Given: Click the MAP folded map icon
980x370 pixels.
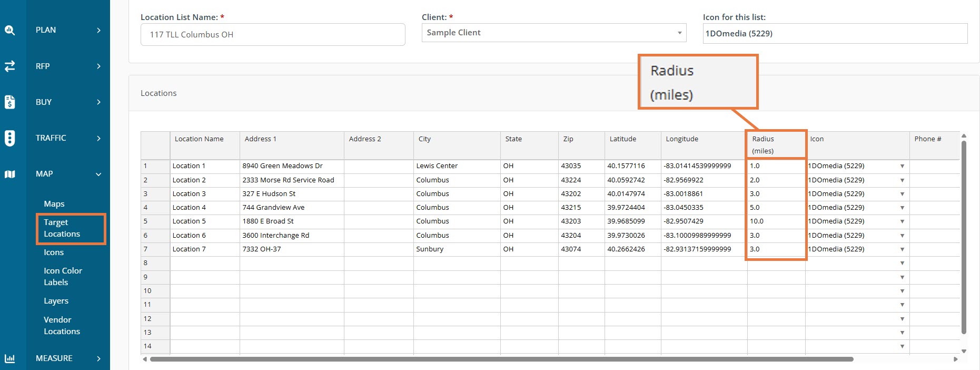Looking at the screenshot, I should (x=10, y=174).
